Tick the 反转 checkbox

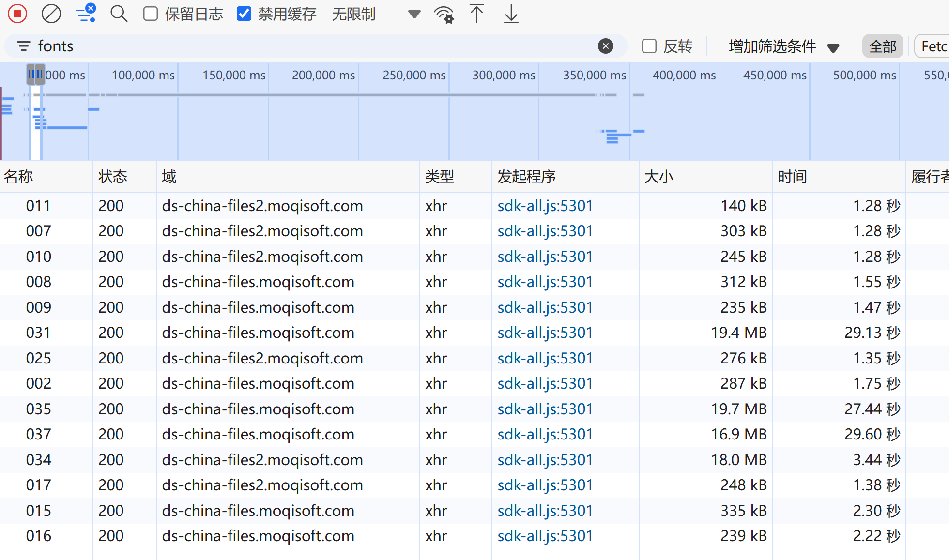(649, 46)
